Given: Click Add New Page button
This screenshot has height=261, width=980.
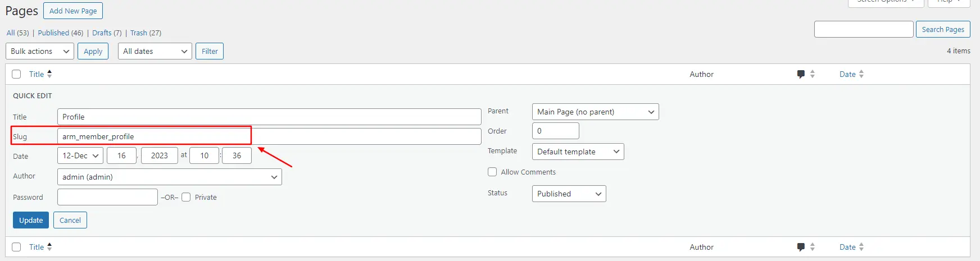Looking at the screenshot, I should [73, 11].
